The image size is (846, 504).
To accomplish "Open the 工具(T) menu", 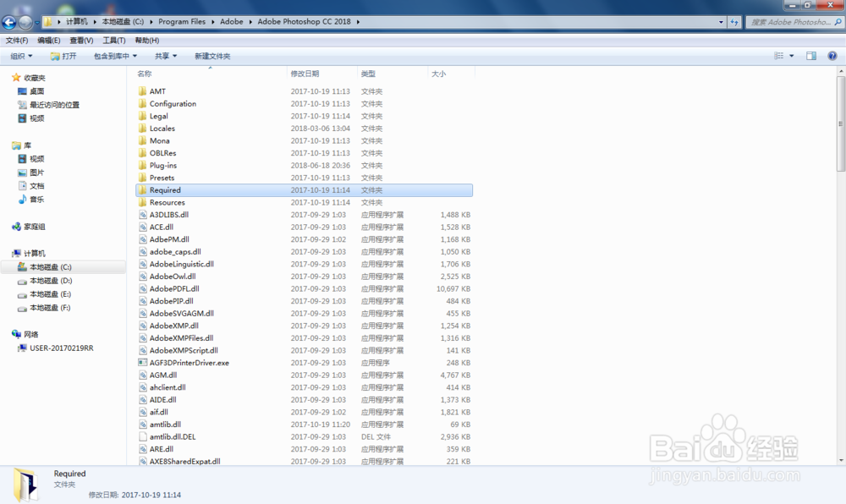I will pos(114,41).
